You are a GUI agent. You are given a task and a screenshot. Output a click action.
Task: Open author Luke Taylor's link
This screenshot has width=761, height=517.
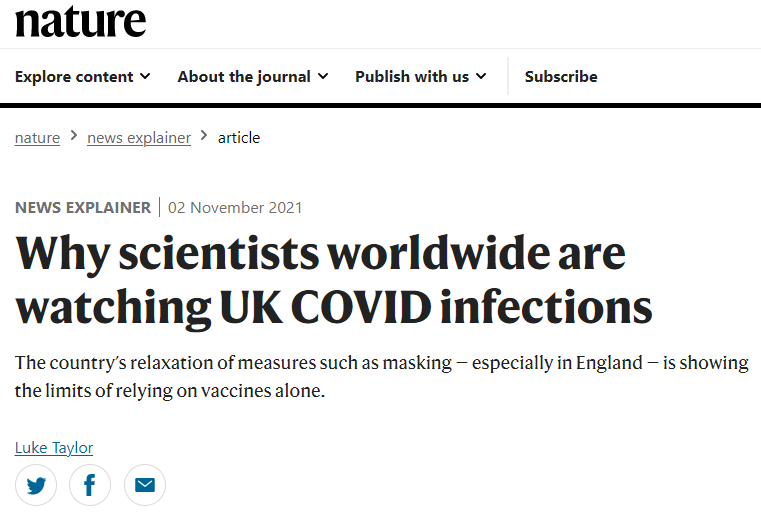coord(54,448)
